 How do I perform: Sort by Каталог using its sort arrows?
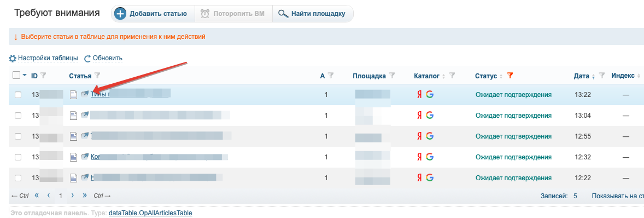click(443, 76)
